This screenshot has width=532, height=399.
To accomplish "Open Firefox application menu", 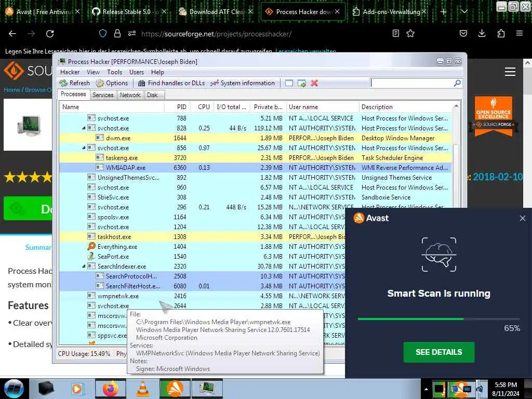I will [519, 33].
